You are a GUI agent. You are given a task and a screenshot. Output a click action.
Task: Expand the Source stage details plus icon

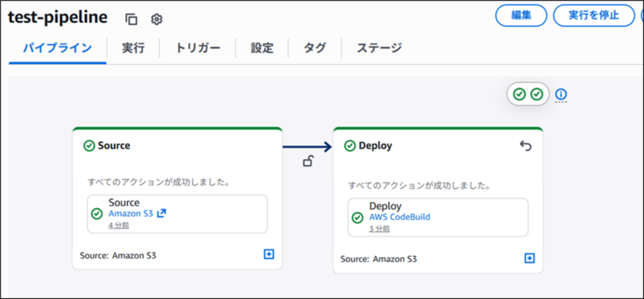269,254
